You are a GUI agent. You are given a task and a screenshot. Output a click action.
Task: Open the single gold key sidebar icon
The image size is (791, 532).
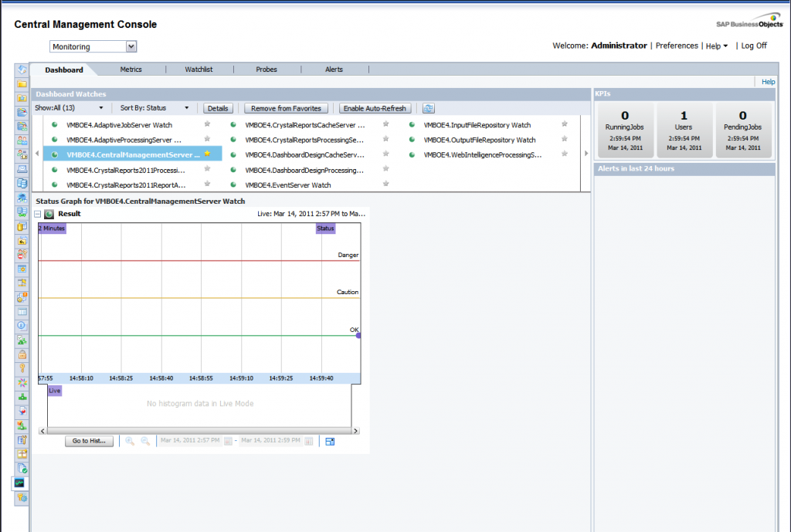(x=22, y=368)
